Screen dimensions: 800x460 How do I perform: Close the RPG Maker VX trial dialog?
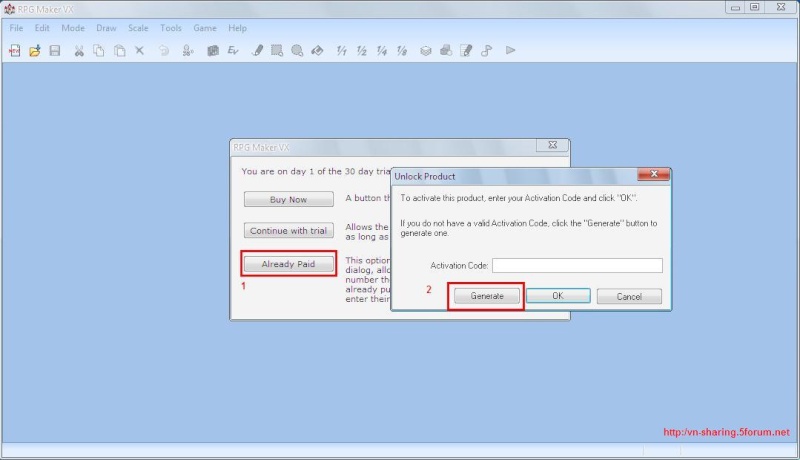tap(553, 145)
